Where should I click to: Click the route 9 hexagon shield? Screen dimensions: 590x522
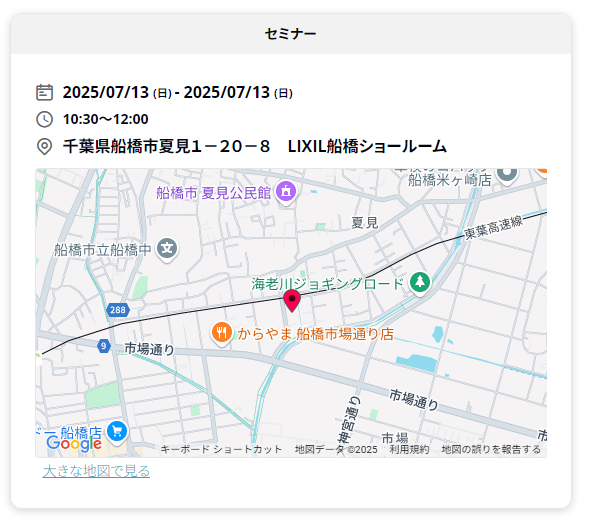[x=103, y=345]
